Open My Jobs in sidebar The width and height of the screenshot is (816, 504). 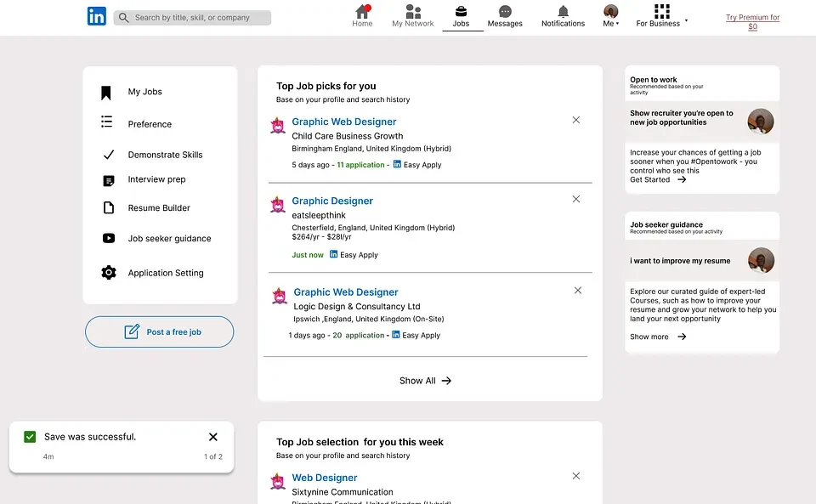[144, 92]
